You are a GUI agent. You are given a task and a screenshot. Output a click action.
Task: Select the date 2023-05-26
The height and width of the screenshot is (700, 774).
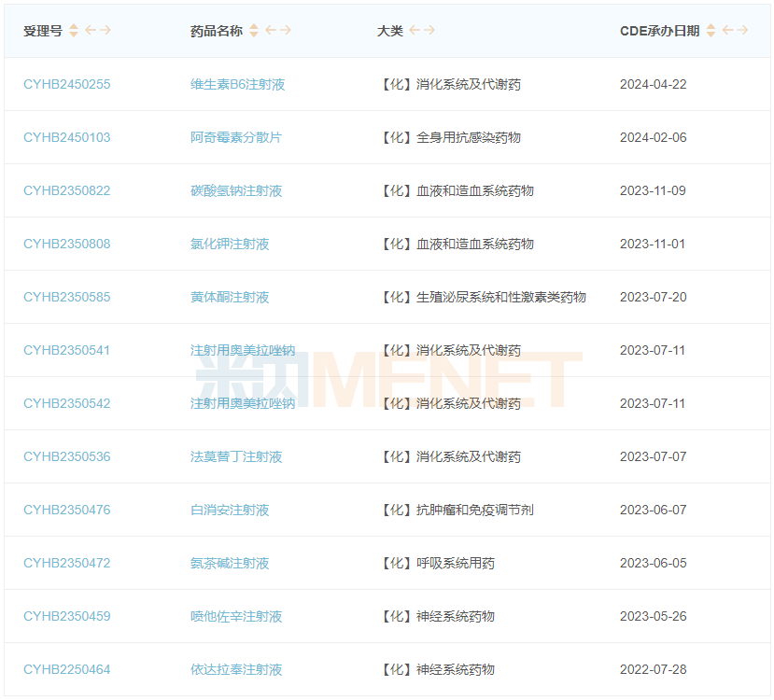(653, 617)
